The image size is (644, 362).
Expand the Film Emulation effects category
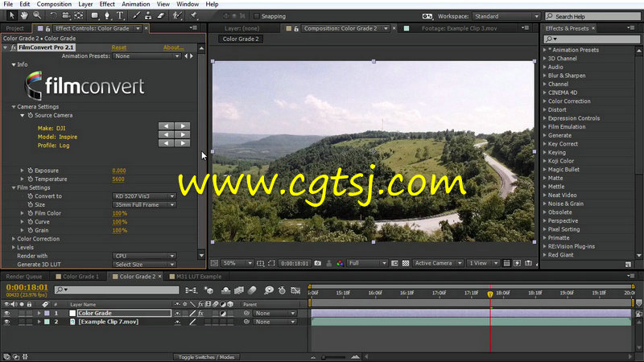point(545,127)
